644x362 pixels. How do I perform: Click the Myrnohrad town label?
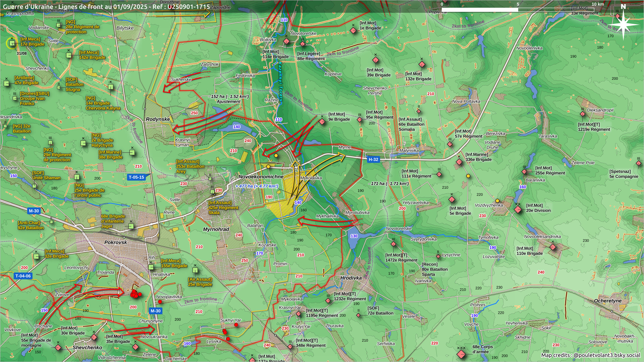coord(216,229)
